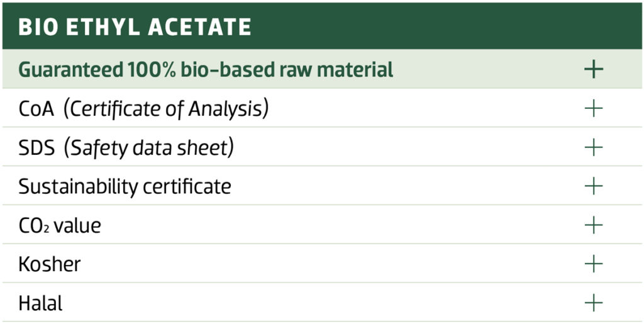Click the "CoA" abbreviation label
Screen dimensions: 644x331
pyautogui.click(x=36, y=109)
